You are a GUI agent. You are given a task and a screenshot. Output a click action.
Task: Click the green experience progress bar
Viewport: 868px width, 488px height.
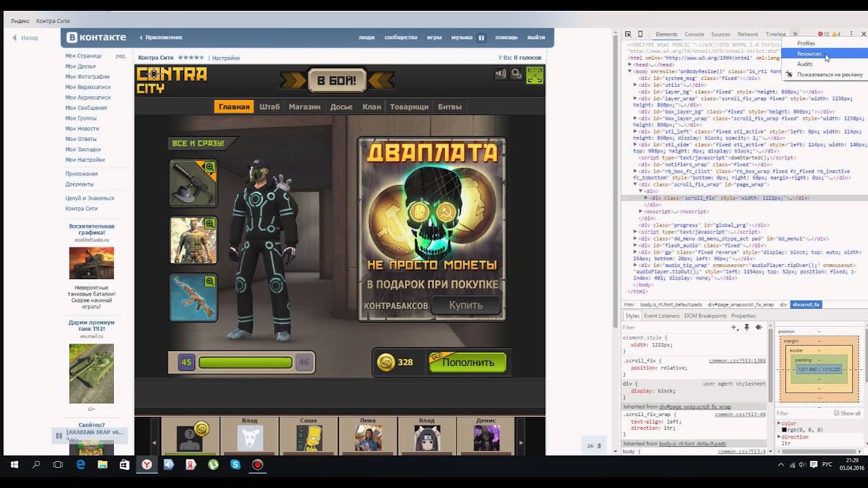(245, 363)
